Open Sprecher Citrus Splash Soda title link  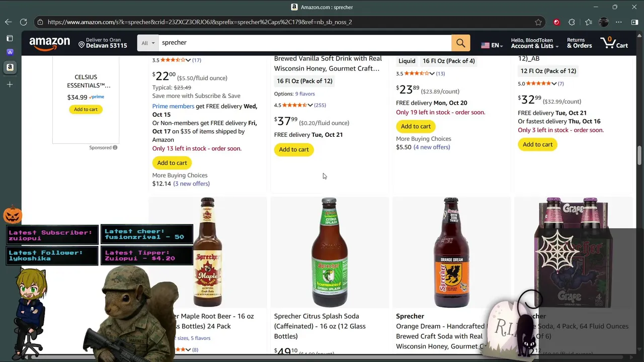(320, 326)
